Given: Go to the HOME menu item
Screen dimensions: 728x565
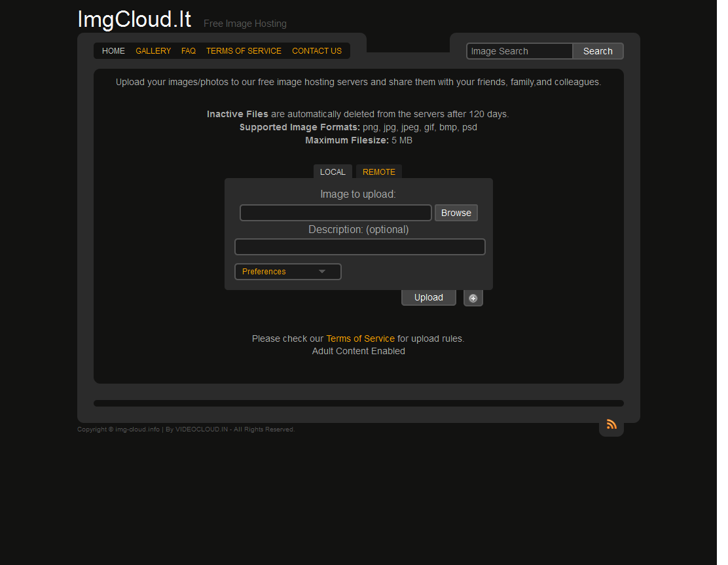Looking at the screenshot, I should pos(113,51).
